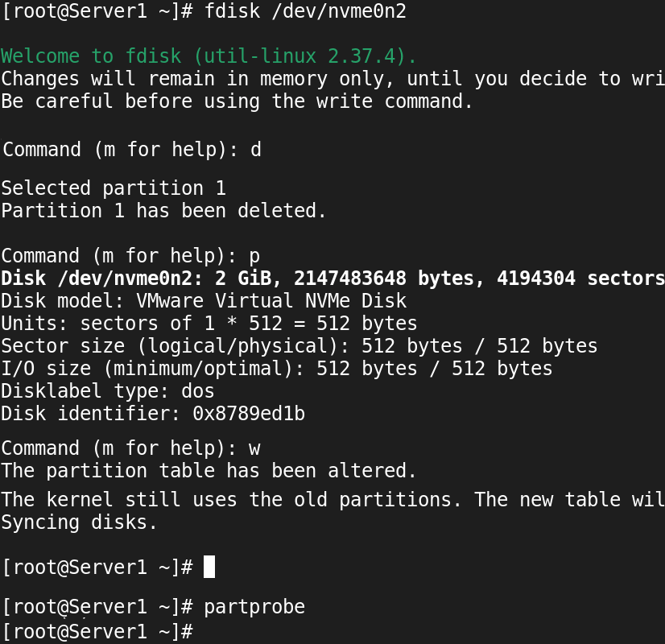Click the terminal cursor block
This screenshot has height=644, width=665.
tap(209, 567)
